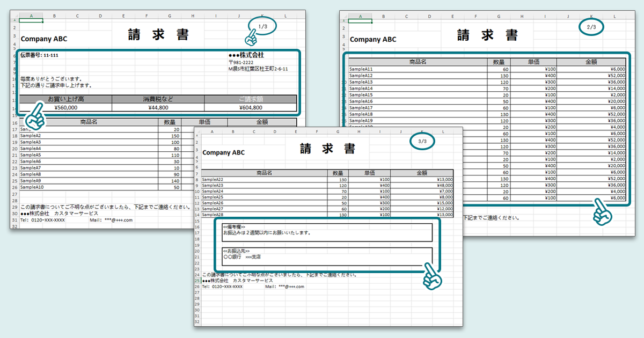Click the 1/3 page number circle
The image size is (644, 338).
[262, 26]
